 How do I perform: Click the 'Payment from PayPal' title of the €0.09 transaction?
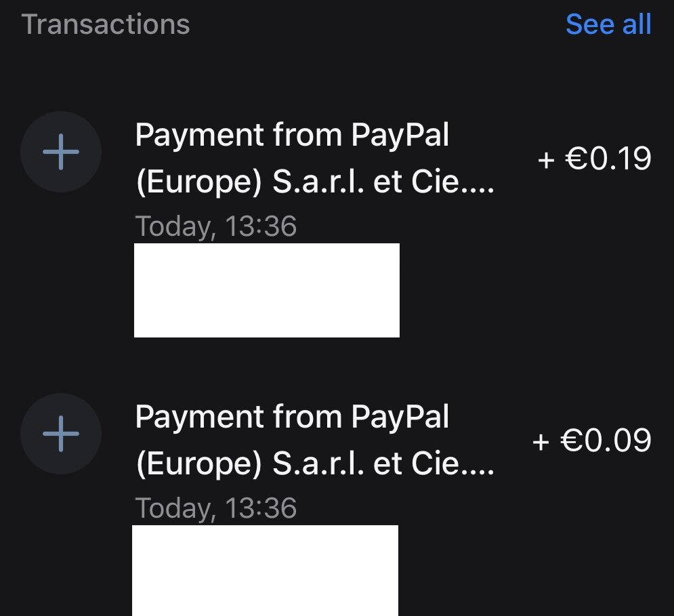[292, 417]
